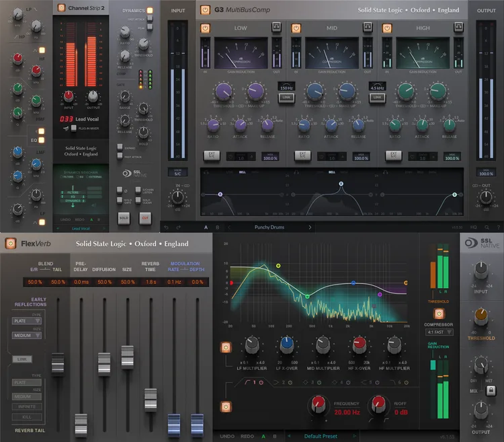Click the CUT button on Channel Strip
This screenshot has height=442, width=504.
pos(145,218)
